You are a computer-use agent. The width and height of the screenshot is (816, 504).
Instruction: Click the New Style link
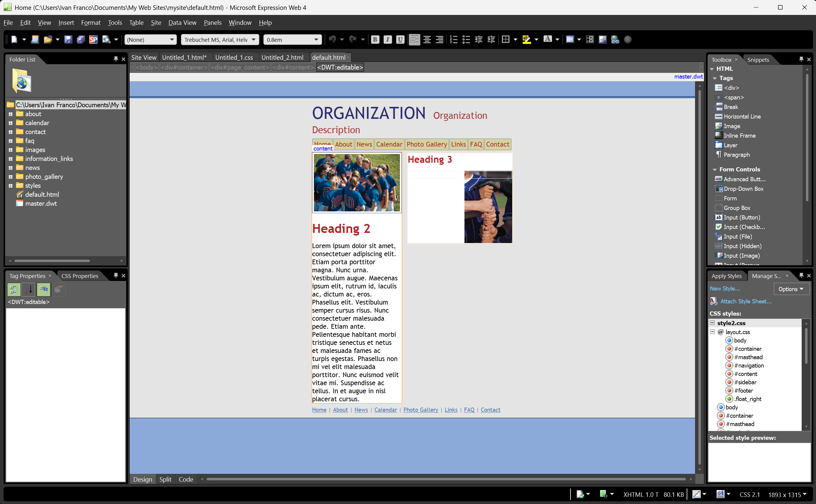(725, 288)
